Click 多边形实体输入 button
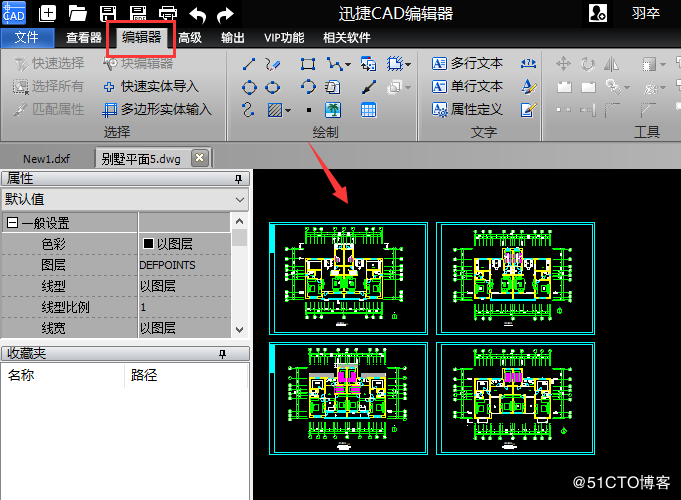Viewport: 681px width, 500px height. (x=157, y=109)
